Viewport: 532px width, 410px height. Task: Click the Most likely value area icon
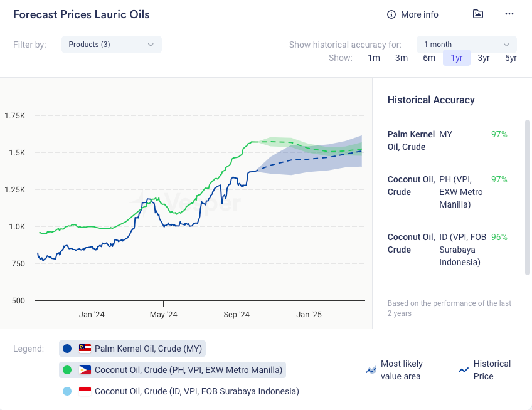click(x=371, y=371)
